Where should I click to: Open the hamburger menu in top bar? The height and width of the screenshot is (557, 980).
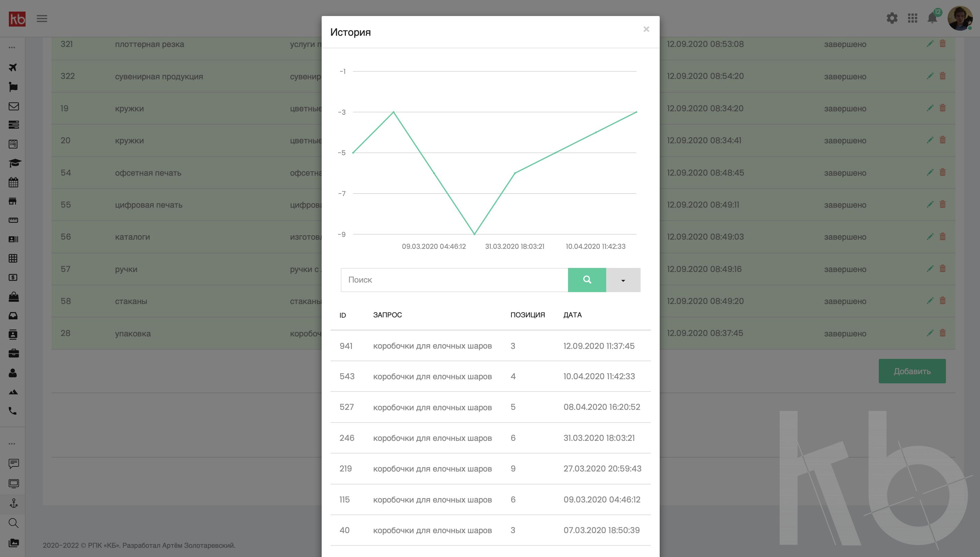coord(42,18)
